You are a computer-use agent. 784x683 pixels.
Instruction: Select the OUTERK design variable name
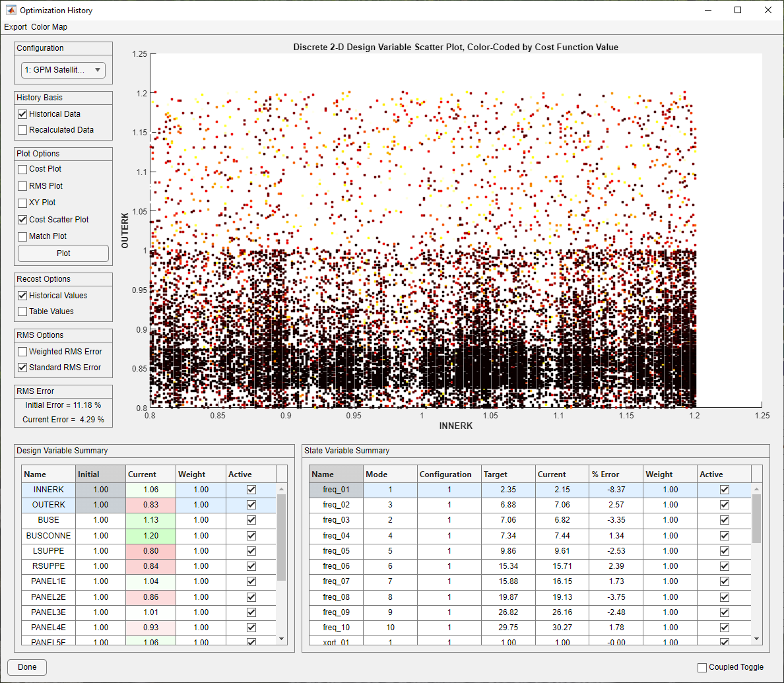coord(48,505)
